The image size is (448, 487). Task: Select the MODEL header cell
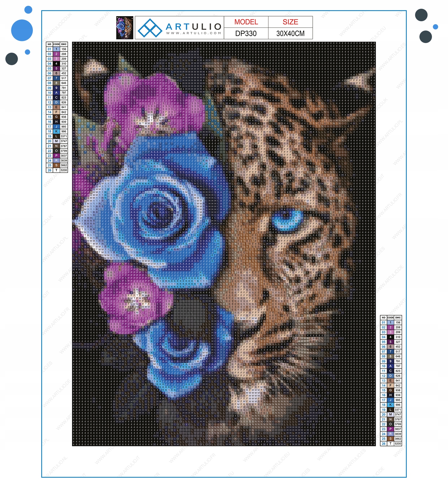point(246,22)
